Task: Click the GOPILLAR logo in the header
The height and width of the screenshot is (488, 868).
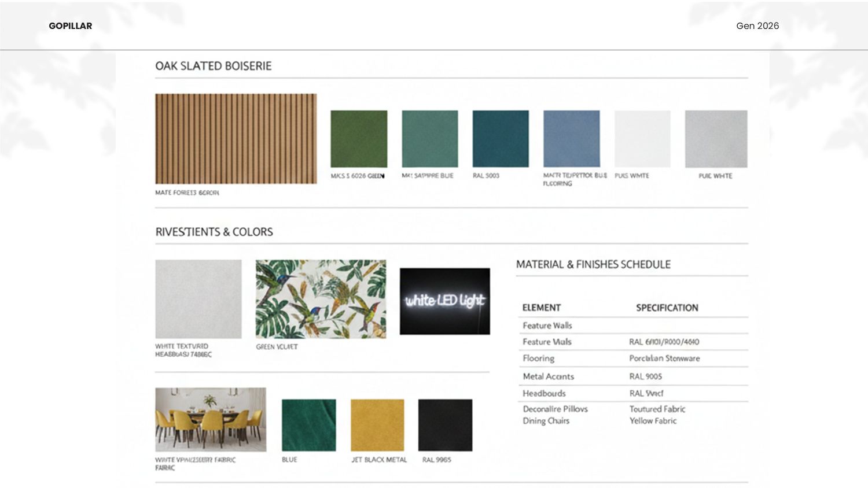Action: pyautogui.click(x=70, y=26)
